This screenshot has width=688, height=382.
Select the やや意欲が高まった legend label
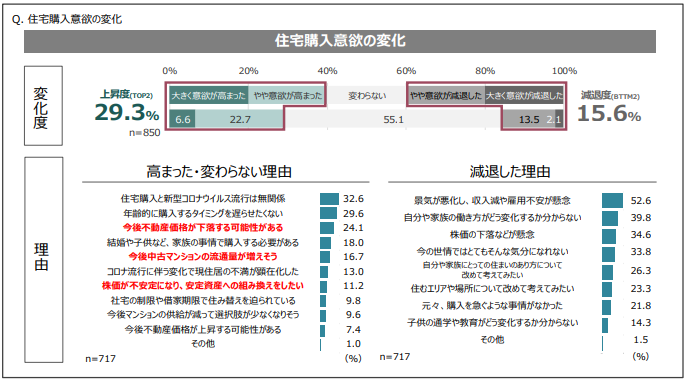(x=287, y=95)
